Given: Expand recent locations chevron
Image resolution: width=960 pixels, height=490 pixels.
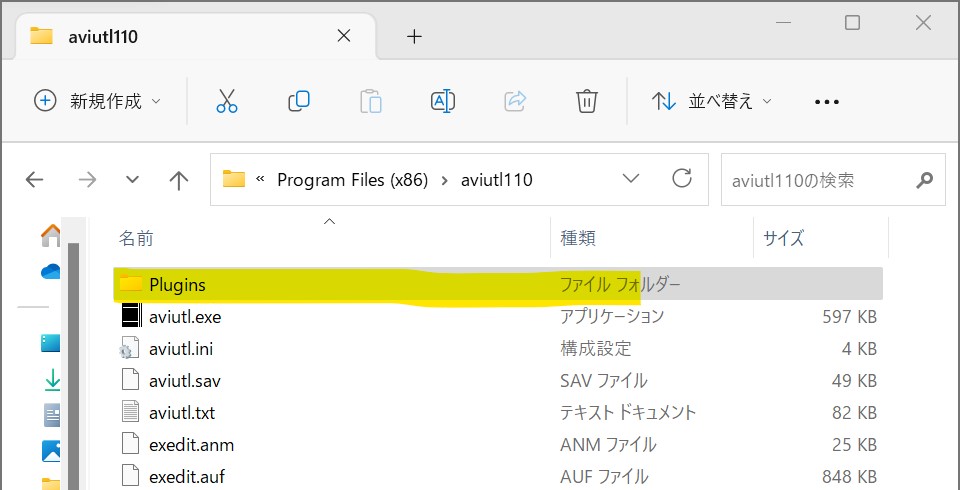Looking at the screenshot, I should (132, 180).
